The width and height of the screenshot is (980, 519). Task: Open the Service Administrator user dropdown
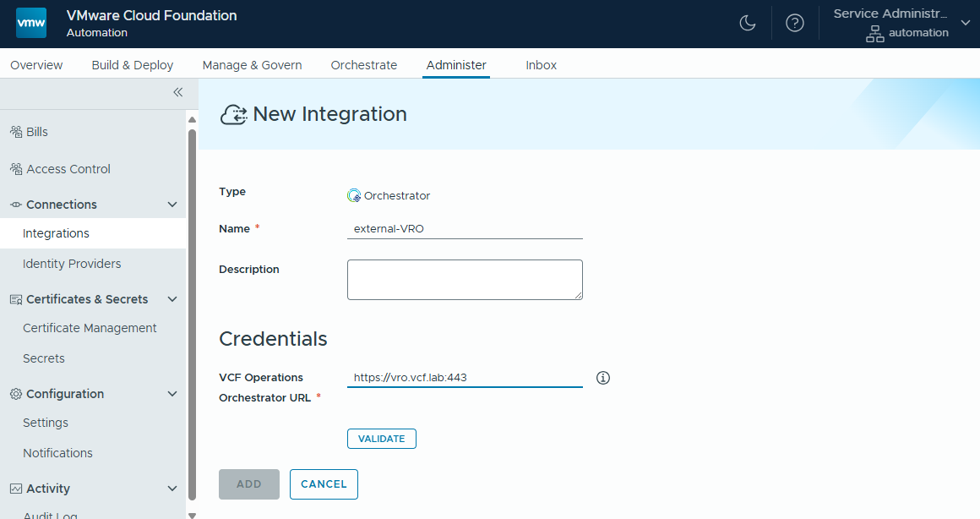(966, 23)
